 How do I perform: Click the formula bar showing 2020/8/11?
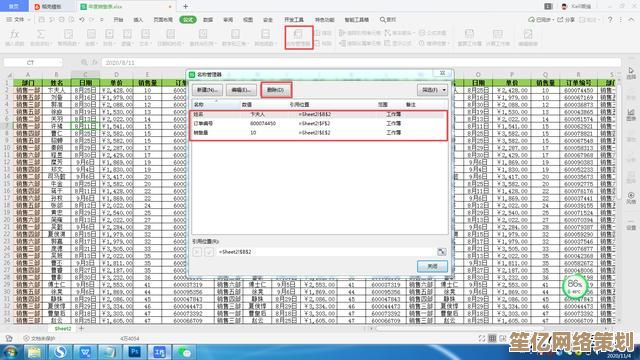[x=361, y=62]
